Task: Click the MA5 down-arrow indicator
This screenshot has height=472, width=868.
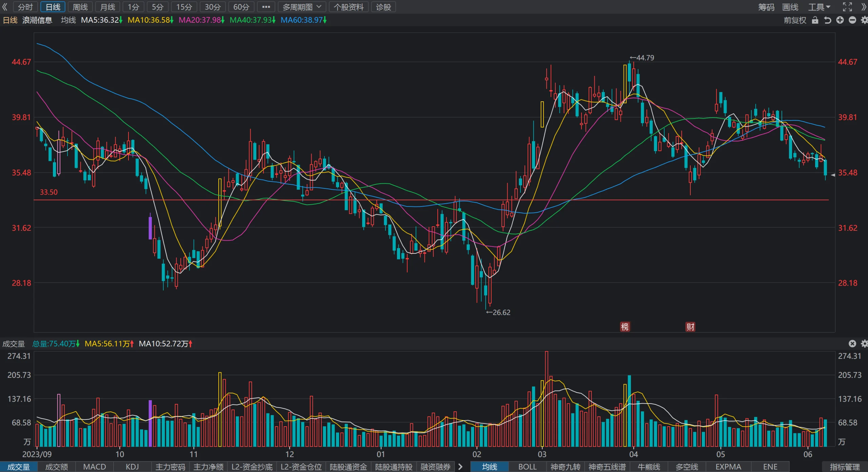Action: click(120, 20)
